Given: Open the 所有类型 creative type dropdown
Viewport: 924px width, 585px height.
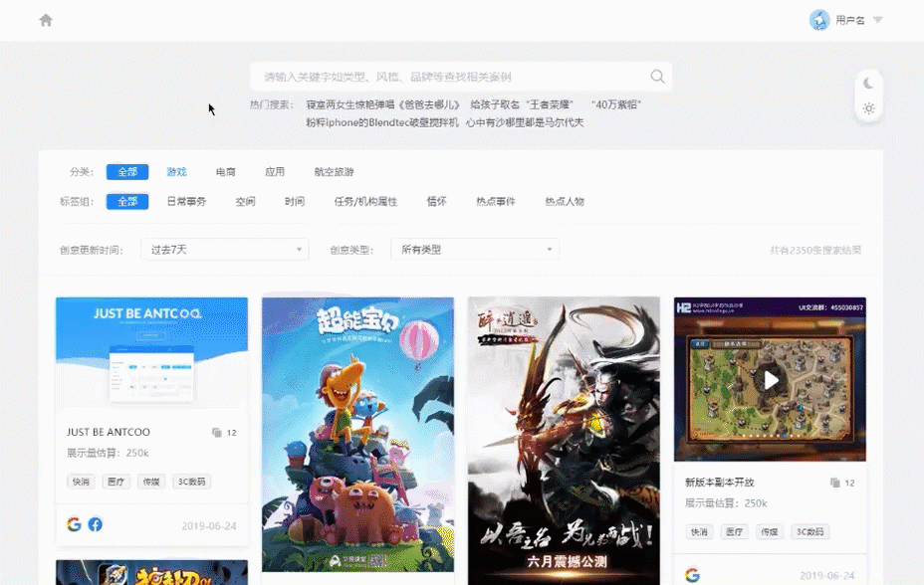Looking at the screenshot, I should (475, 250).
